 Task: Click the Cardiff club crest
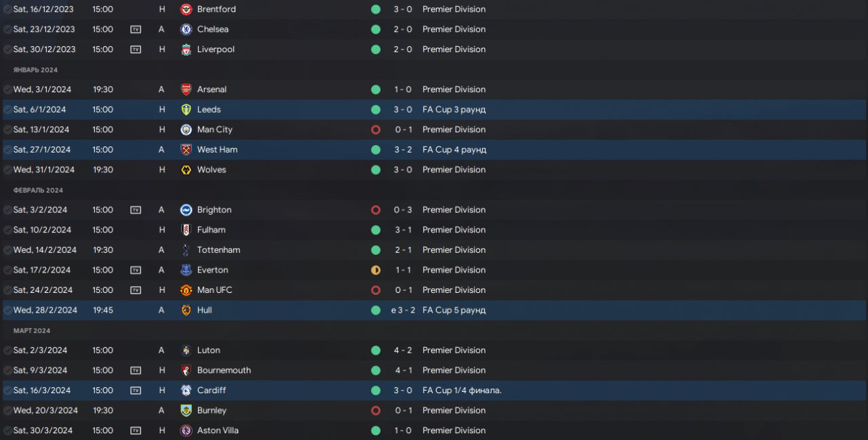tap(186, 391)
